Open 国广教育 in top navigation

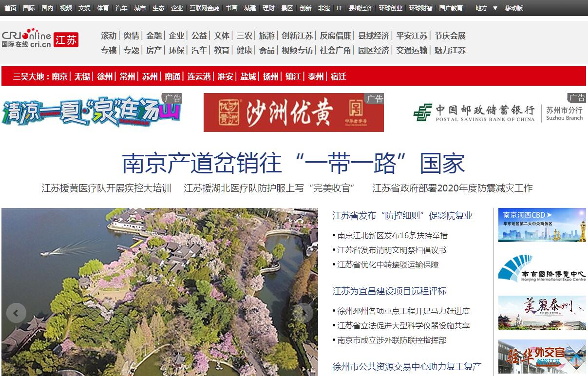451,8
